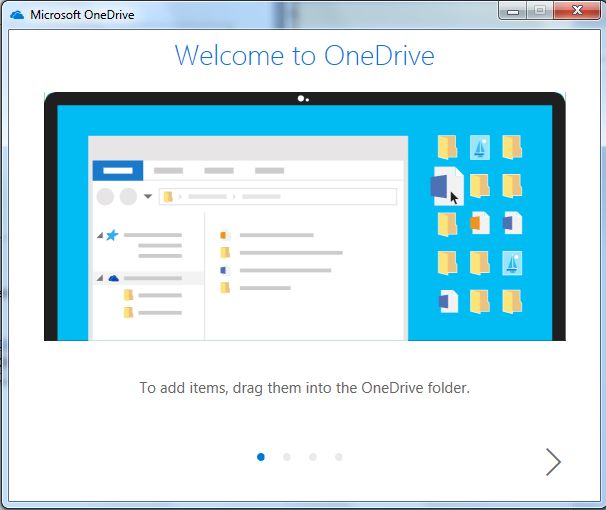
Task: Click the sailboat picture icon in top row
Action: coord(480,147)
